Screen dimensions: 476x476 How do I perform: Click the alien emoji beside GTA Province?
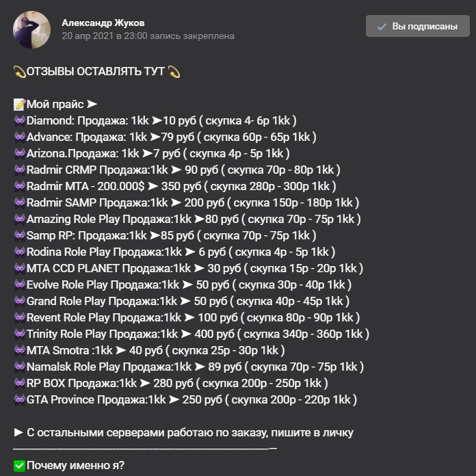tap(19, 400)
